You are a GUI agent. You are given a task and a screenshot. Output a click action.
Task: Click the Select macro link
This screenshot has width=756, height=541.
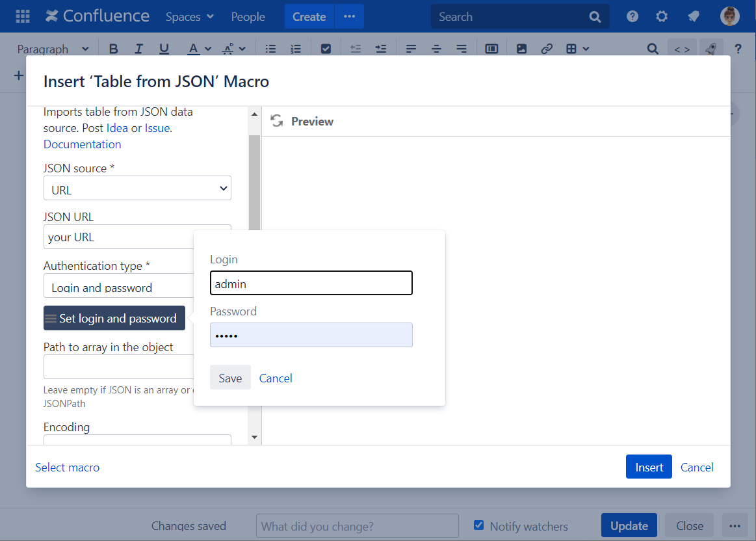point(68,467)
